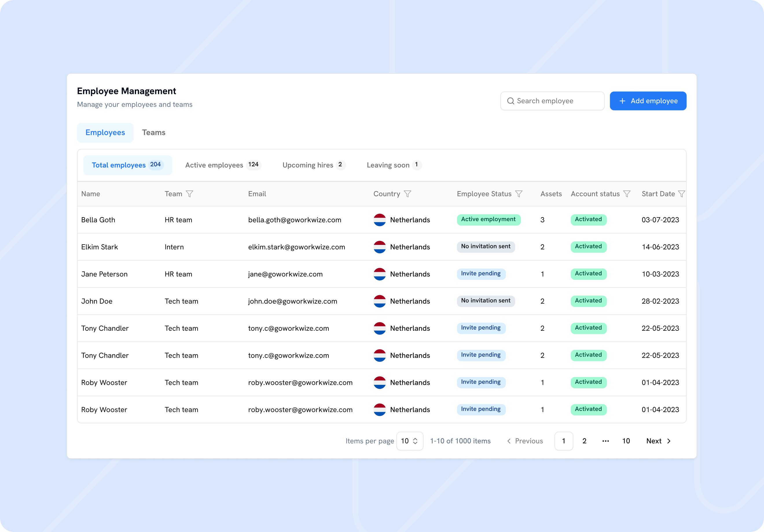Select the Elkim Stark name cell
Image resolution: width=764 pixels, height=532 pixels.
point(100,247)
